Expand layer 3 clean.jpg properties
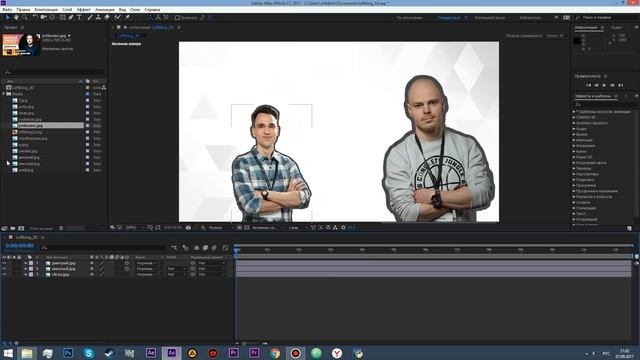This screenshot has width=640, height=360. [25, 275]
